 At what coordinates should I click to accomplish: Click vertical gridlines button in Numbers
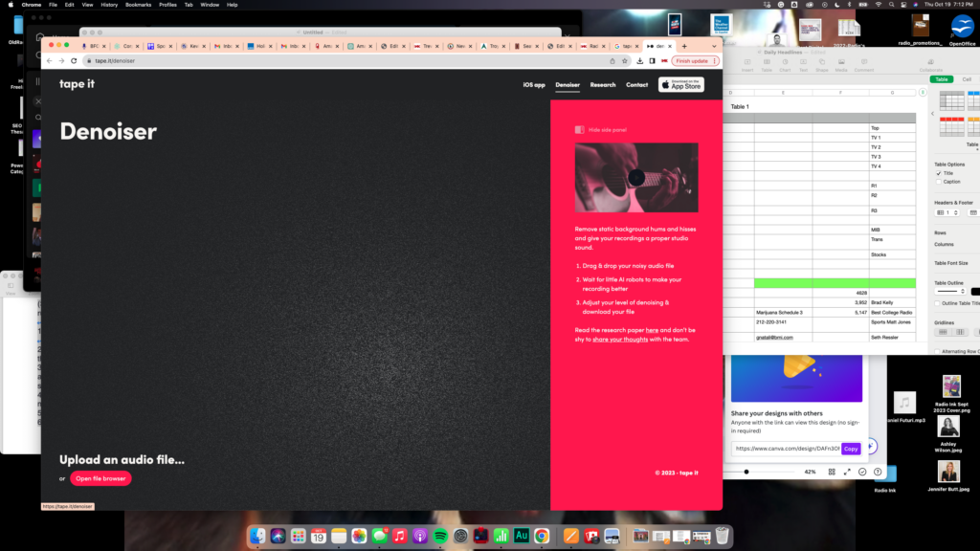(x=960, y=332)
